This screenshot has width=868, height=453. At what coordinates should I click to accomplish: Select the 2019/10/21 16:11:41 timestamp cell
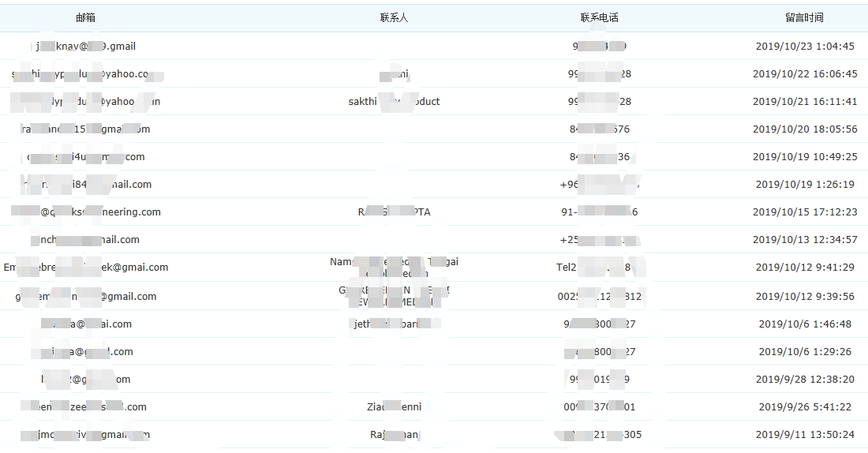tap(804, 102)
